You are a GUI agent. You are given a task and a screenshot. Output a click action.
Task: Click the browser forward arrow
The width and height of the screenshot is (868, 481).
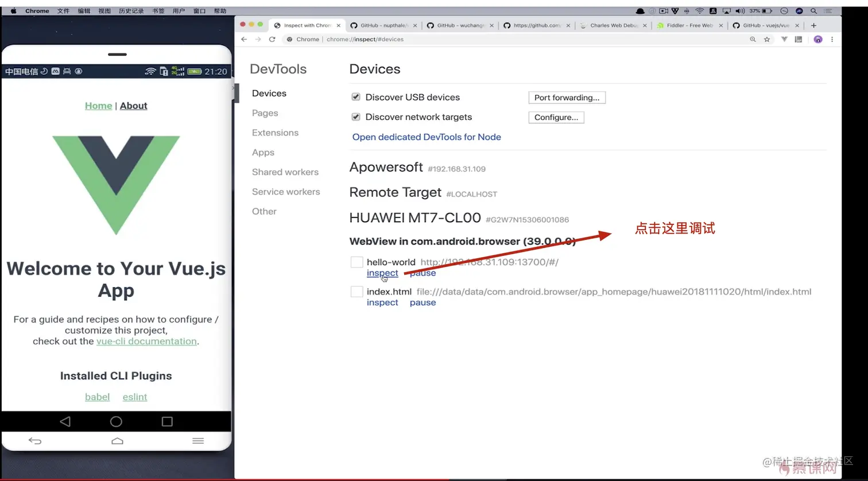tap(258, 39)
